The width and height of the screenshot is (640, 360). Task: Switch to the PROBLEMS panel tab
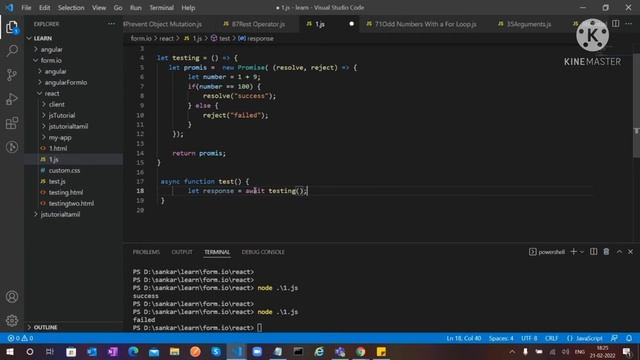point(146,252)
